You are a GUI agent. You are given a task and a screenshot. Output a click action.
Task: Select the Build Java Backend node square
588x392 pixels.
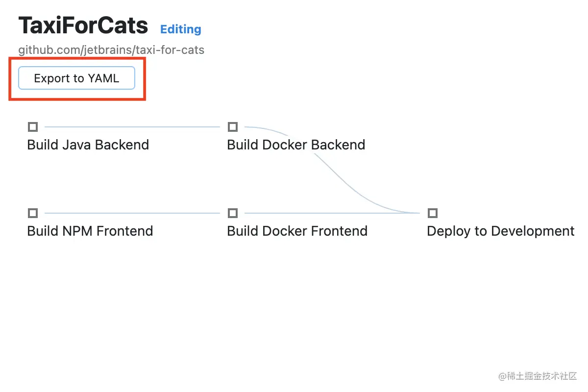click(x=33, y=127)
